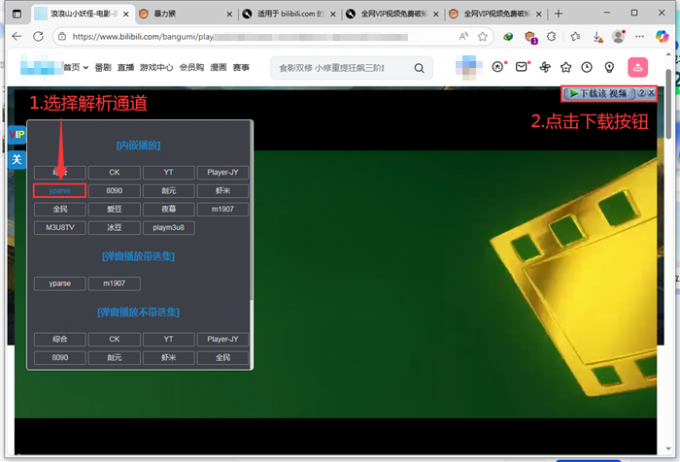Select YT channel under 内嵌播放

169,172
